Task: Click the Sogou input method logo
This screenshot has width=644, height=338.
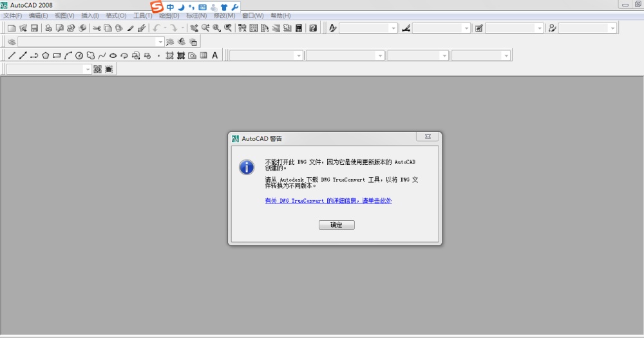Action: (x=156, y=7)
